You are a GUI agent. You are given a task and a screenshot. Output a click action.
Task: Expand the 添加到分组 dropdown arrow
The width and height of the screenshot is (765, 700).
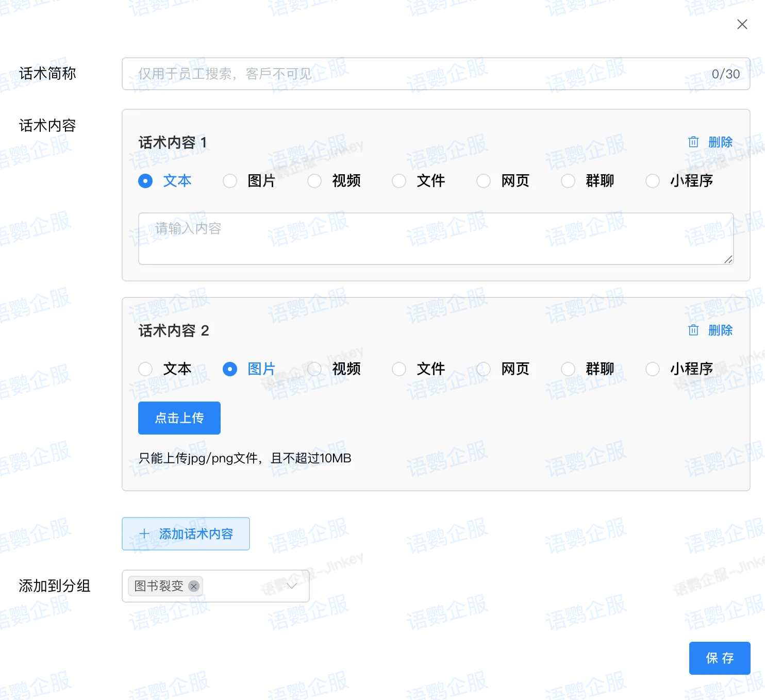click(x=292, y=586)
